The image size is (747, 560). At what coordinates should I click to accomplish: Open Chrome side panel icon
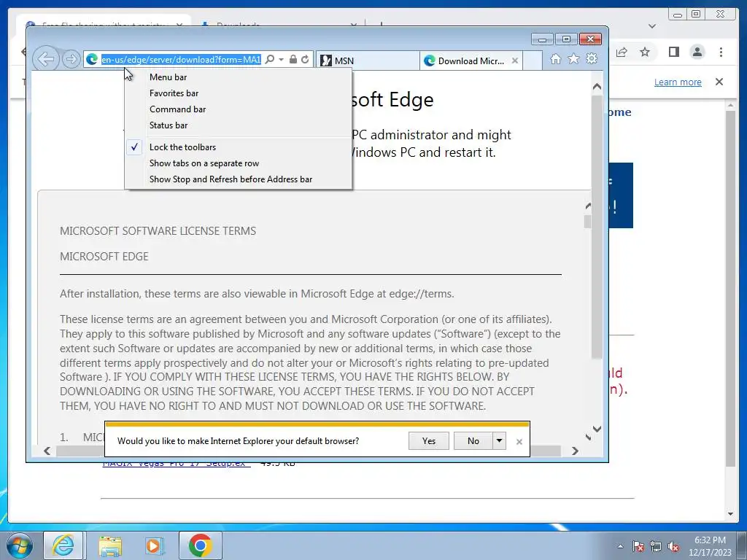[673, 52]
